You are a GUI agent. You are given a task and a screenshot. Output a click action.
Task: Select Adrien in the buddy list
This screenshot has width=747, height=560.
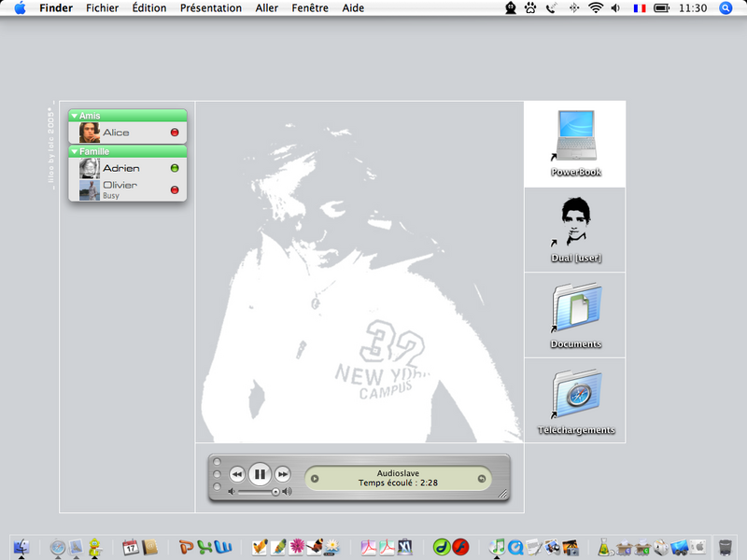(128, 168)
